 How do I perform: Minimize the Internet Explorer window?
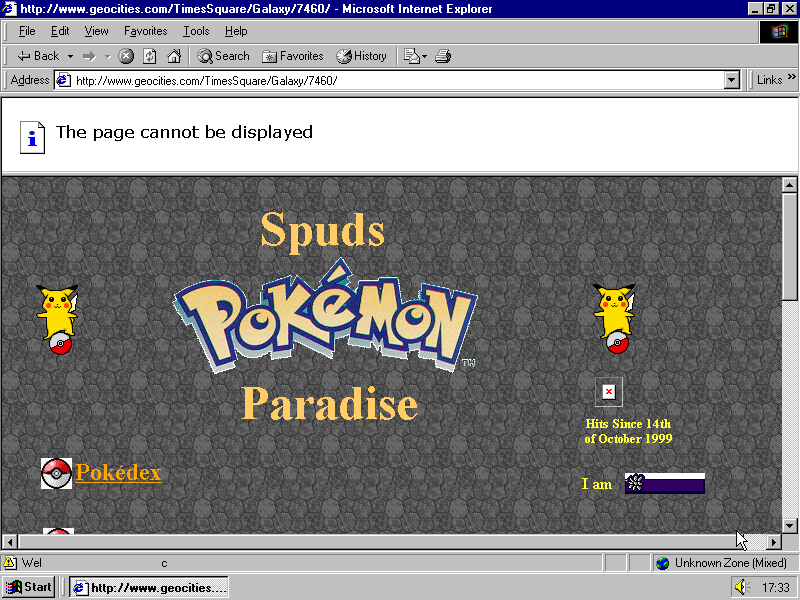click(x=756, y=9)
